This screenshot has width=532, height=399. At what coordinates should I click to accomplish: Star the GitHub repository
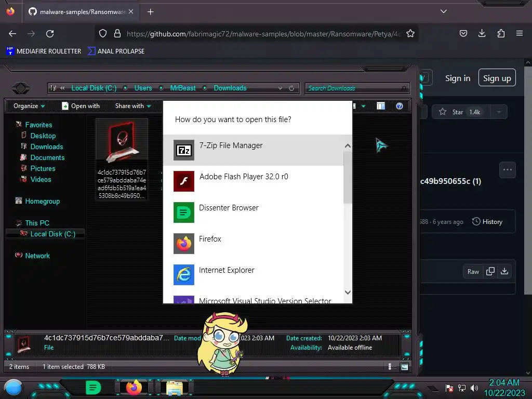click(461, 112)
